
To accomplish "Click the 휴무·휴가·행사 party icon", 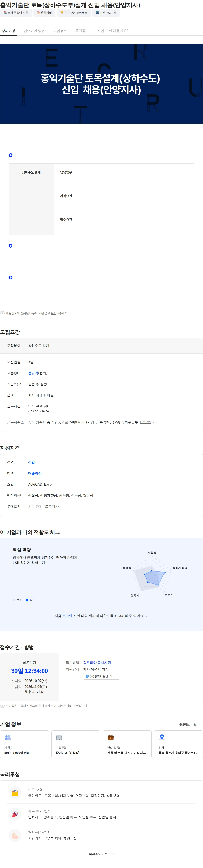I will tap(15, 814).
